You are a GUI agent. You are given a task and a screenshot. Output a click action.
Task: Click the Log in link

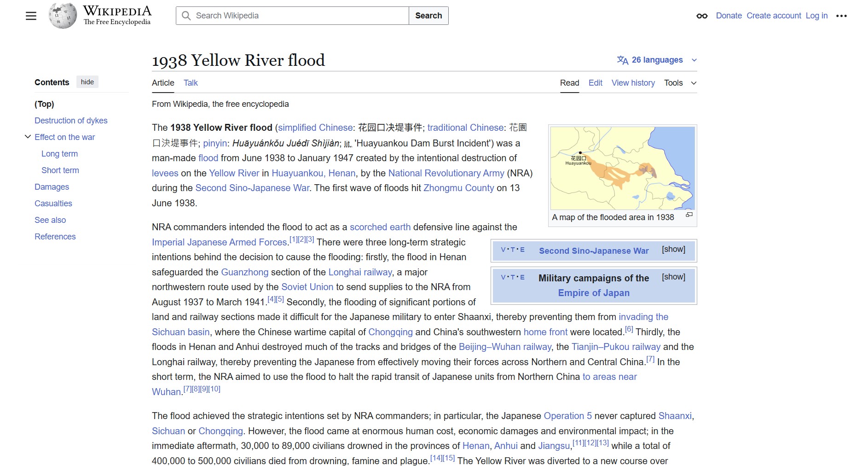click(x=816, y=16)
